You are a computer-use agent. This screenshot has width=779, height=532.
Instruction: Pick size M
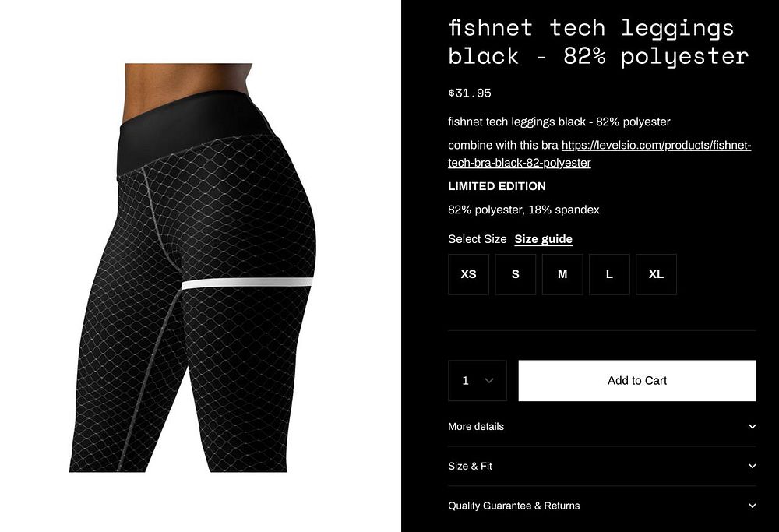pos(562,274)
